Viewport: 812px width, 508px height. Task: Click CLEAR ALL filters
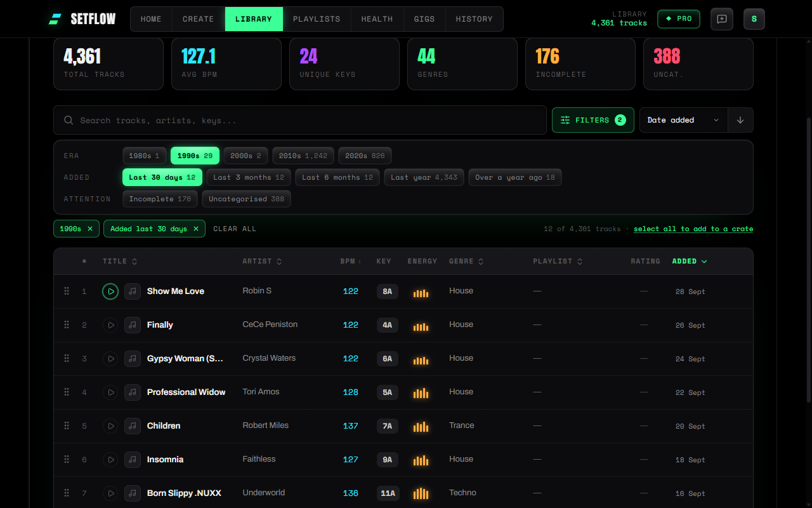click(235, 229)
